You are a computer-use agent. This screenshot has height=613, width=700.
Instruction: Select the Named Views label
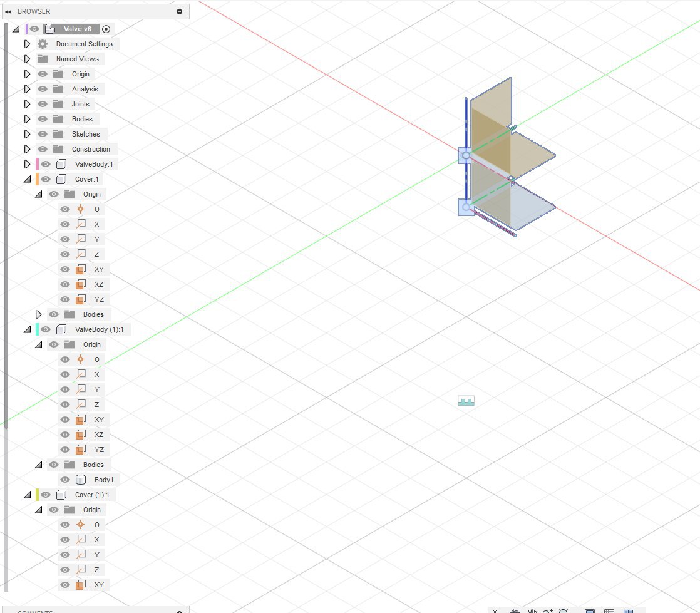pyautogui.click(x=77, y=59)
